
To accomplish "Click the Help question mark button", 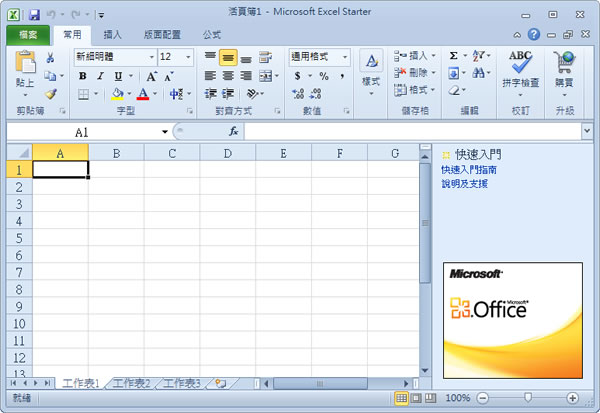I will click(534, 34).
